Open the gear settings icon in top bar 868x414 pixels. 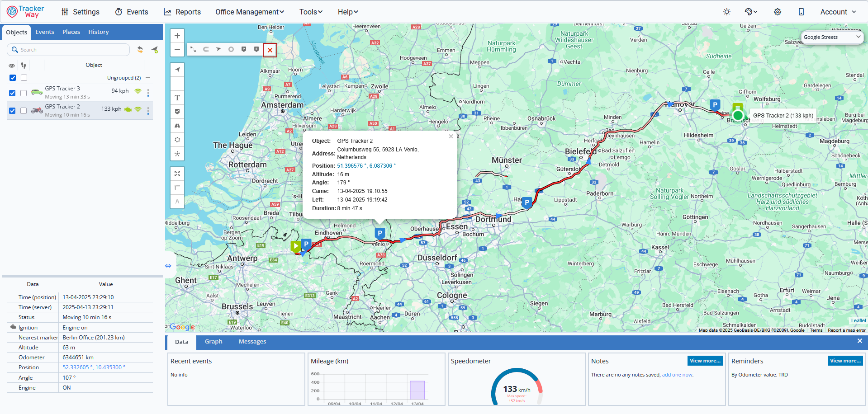(x=778, y=12)
